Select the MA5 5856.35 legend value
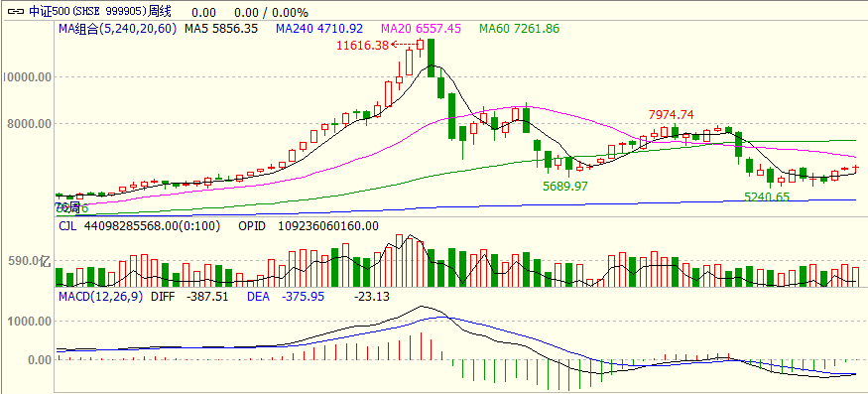868x394 pixels. tap(221, 29)
